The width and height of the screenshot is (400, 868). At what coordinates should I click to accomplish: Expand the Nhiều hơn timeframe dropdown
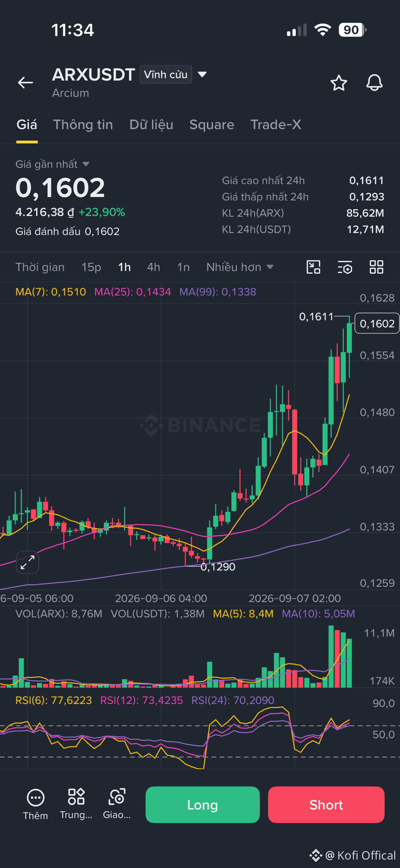(240, 267)
